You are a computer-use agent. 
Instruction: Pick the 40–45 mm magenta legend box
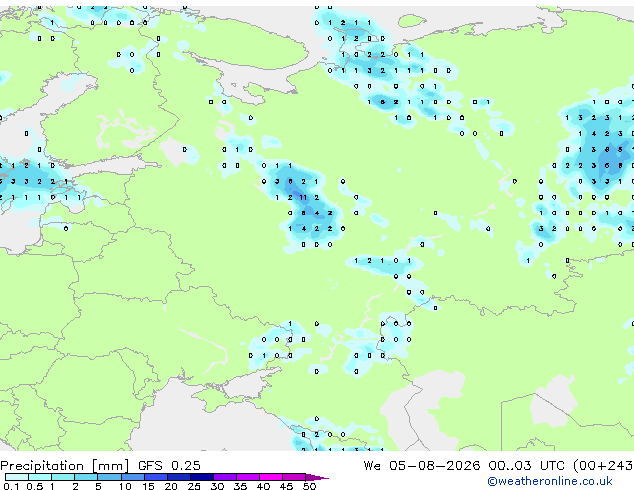(271, 477)
